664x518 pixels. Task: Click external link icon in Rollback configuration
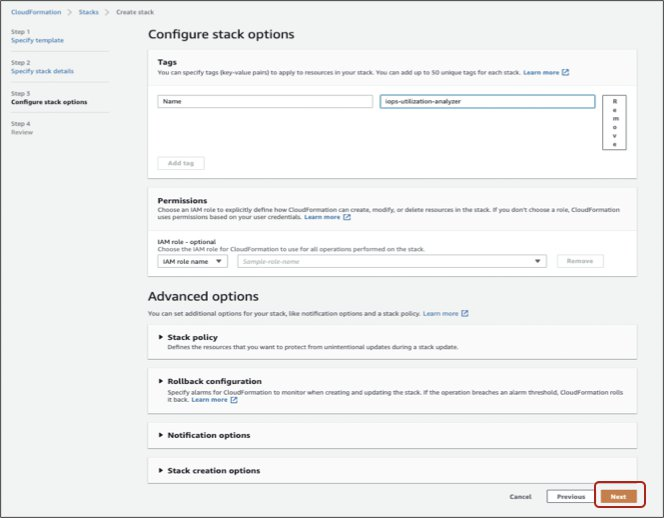click(x=234, y=400)
